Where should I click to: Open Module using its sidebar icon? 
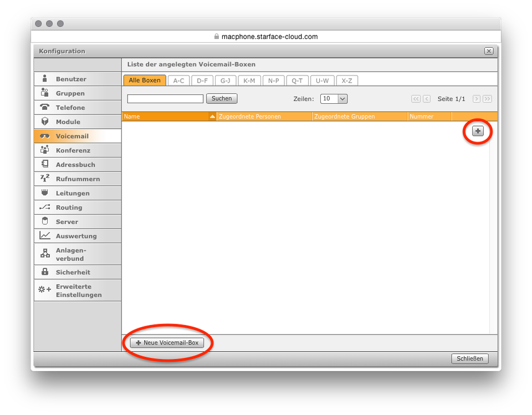coord(44,122)
